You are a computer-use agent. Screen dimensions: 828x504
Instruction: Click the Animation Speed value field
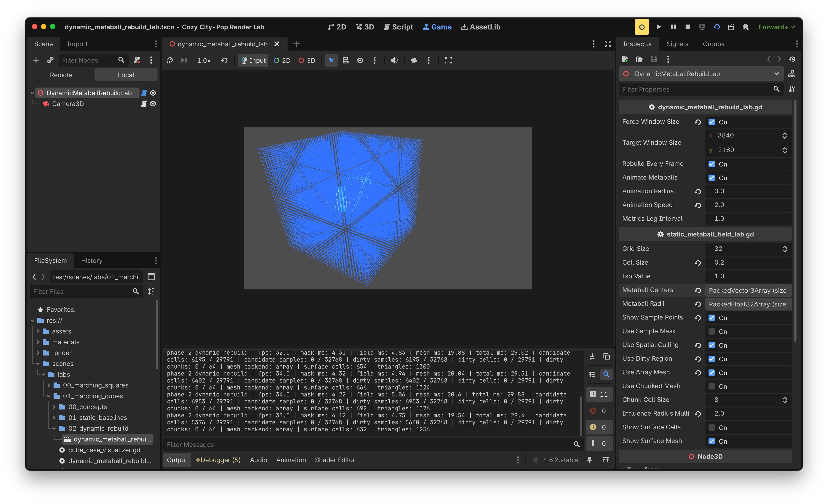coord(748,205)
